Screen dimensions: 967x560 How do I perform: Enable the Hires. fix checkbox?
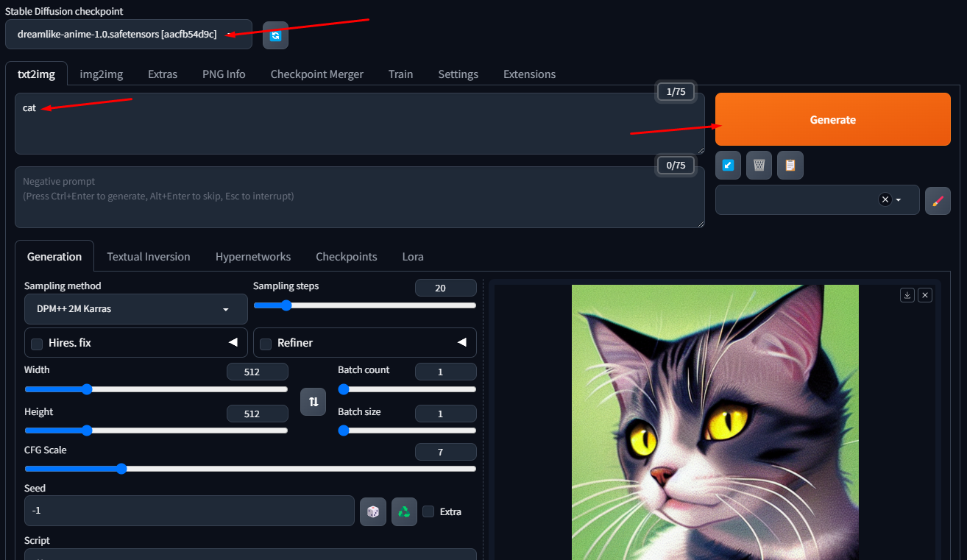pyautogui.click(x=37, y=344)
